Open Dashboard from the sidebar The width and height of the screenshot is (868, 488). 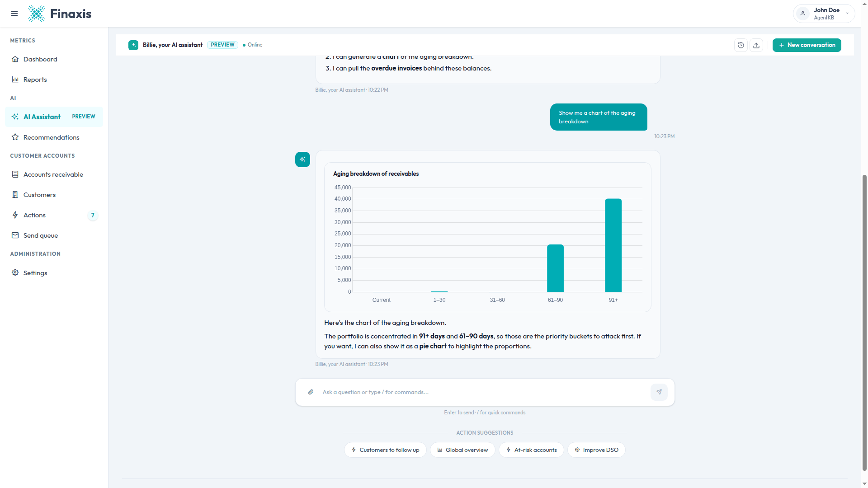(x=54, y=59)
